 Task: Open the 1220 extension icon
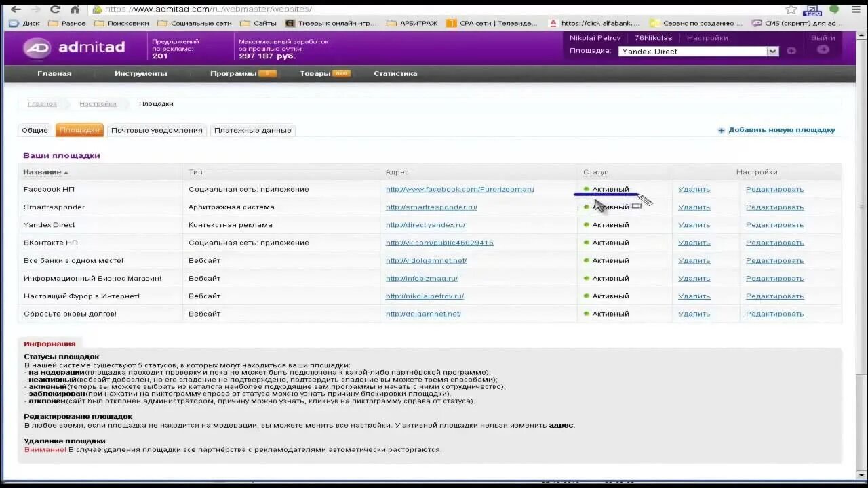(x=812, y=9)
